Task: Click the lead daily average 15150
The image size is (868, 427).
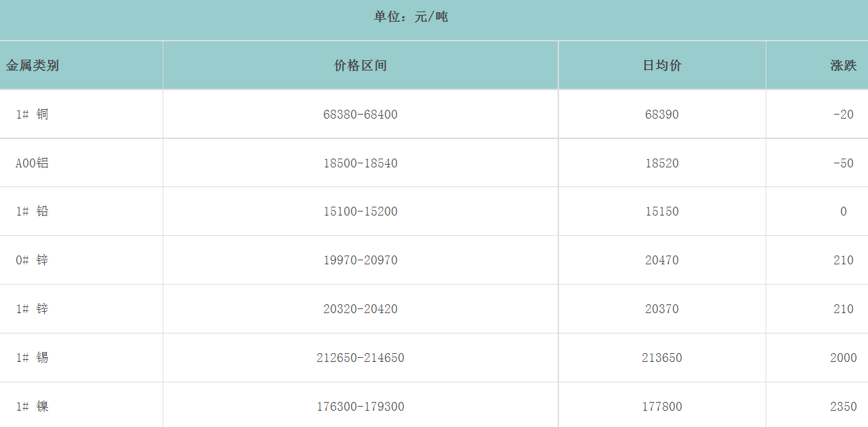Action: (662, 211)
